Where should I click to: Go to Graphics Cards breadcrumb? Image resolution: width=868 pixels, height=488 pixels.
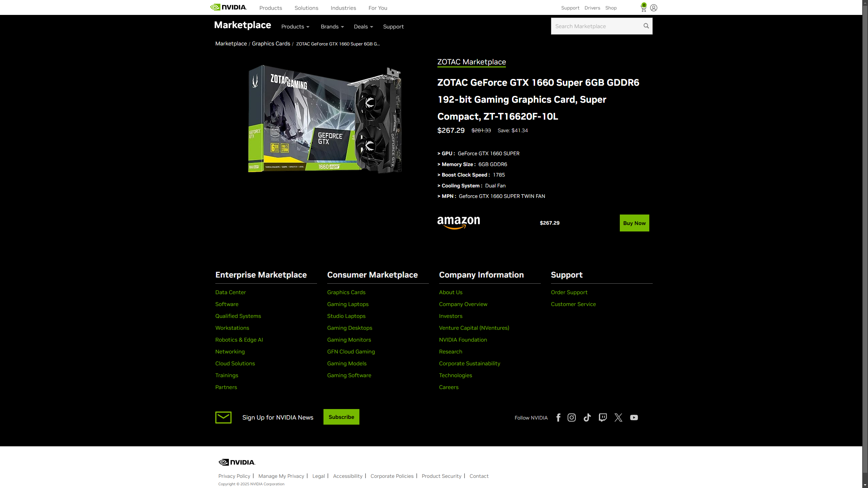point(271,44)
